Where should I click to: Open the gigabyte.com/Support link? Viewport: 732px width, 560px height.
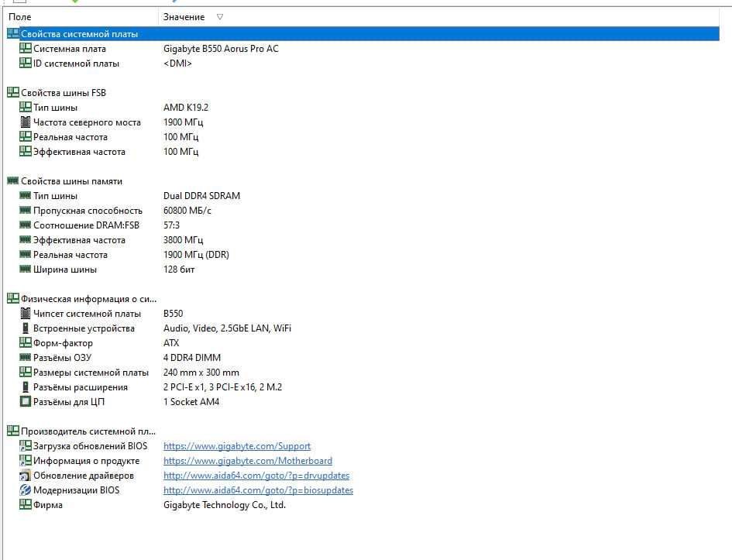coord(237,445)
